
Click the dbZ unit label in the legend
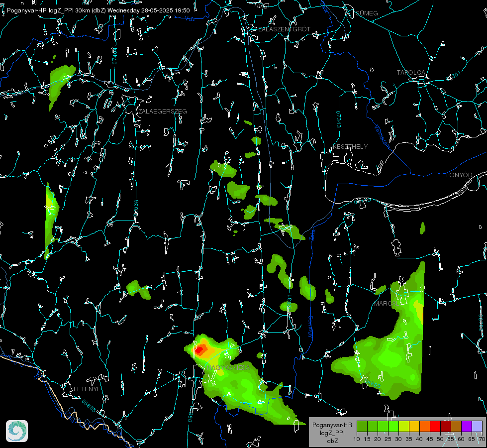[332, 441]
